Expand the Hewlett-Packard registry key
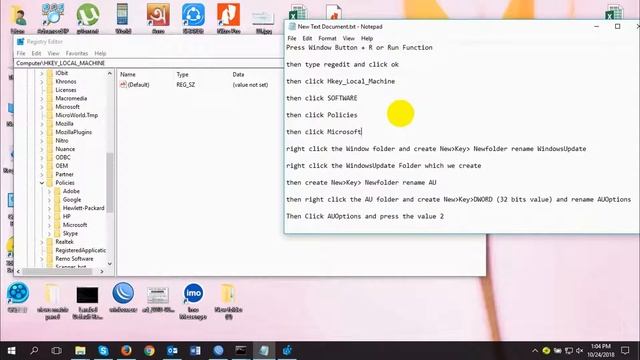Viewport: 640px width, 360px height. pos(49,208)
